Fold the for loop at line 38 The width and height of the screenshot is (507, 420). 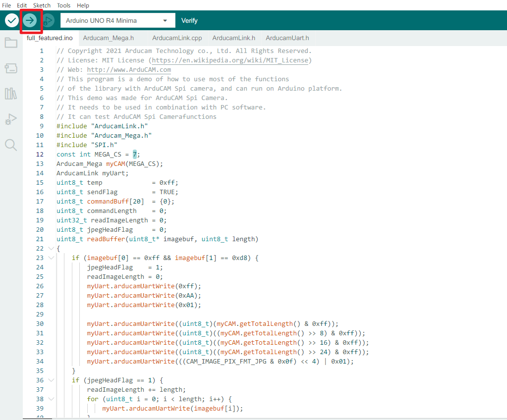51,399
